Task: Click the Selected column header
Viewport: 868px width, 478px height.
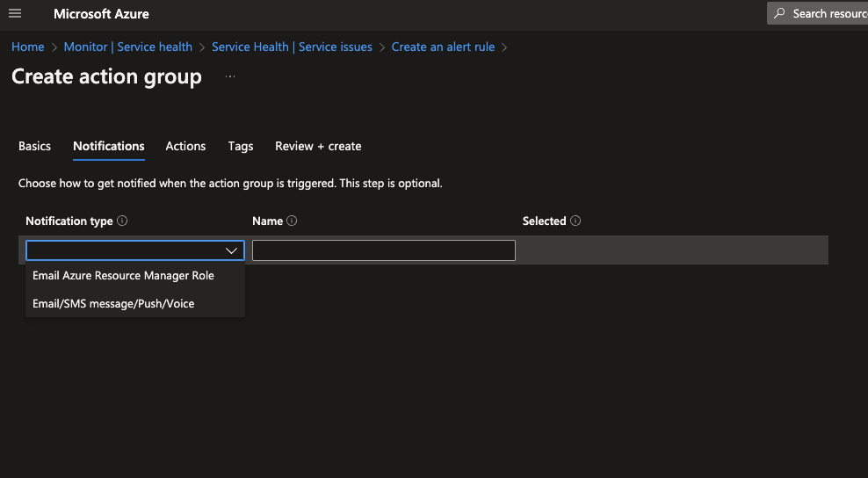Action: (x=544, y=221)
